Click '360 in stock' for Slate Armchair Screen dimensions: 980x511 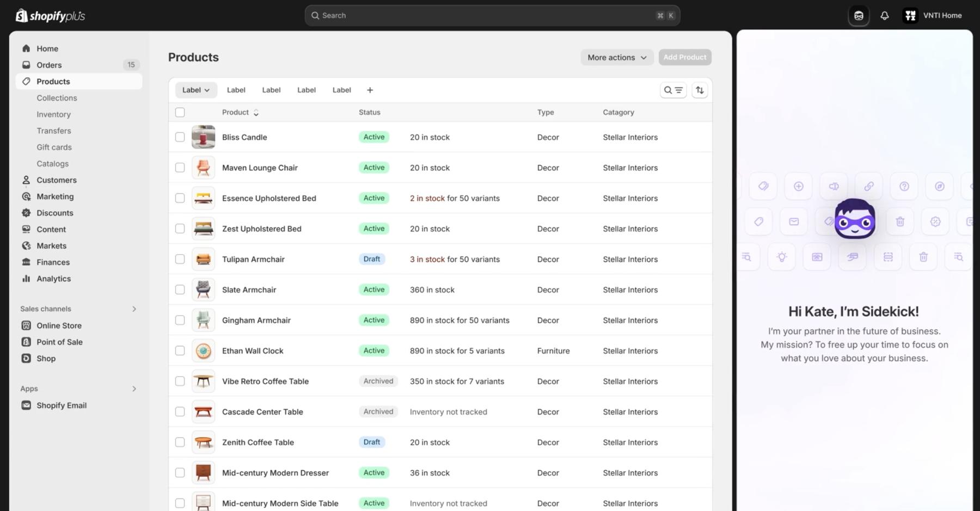[432, 290]
